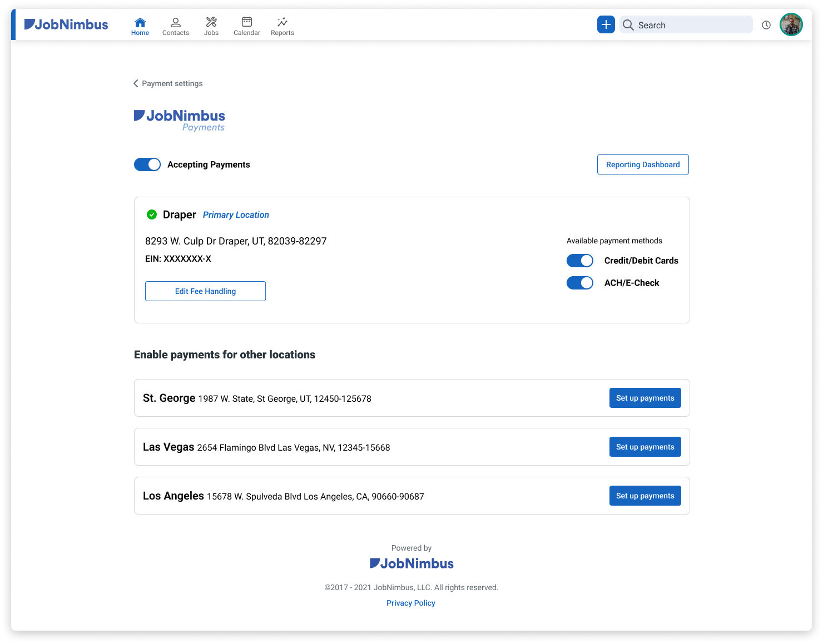Open the Jobs tab

pos(211,26)
